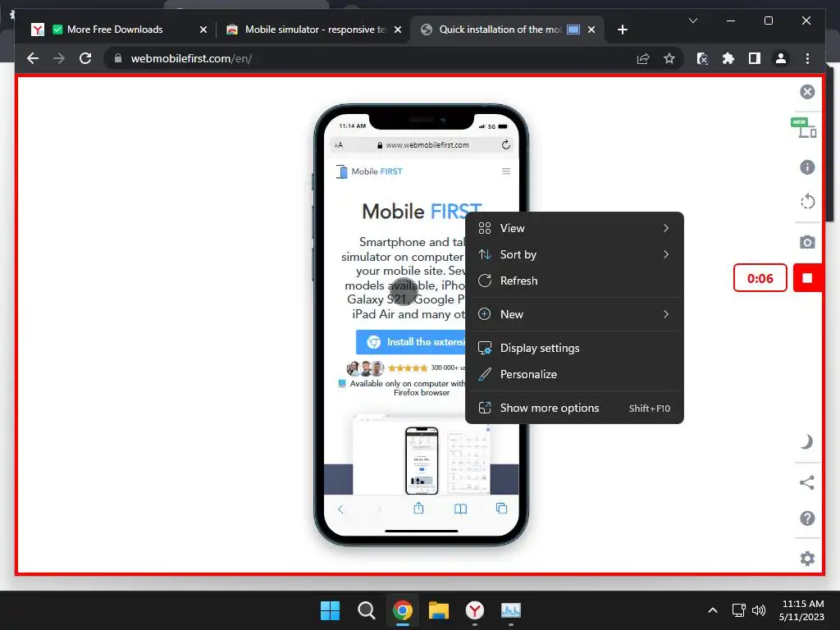Toggle dark mode moon icon
The width and height of the screenshot is (840, 630).
807,442
